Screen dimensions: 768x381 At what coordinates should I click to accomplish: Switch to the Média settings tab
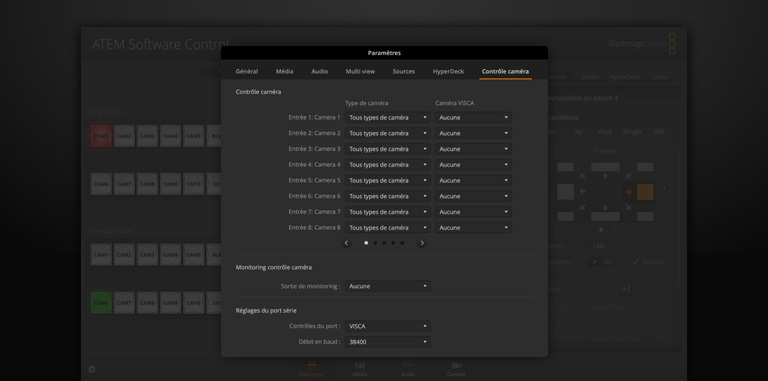point(285,71)
